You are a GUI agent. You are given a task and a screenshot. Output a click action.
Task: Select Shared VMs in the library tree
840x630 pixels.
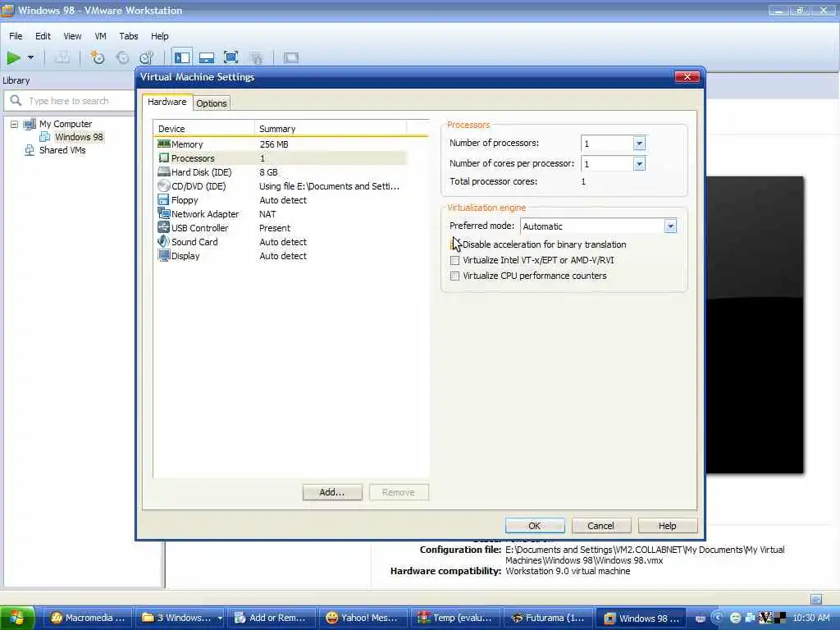62,151
